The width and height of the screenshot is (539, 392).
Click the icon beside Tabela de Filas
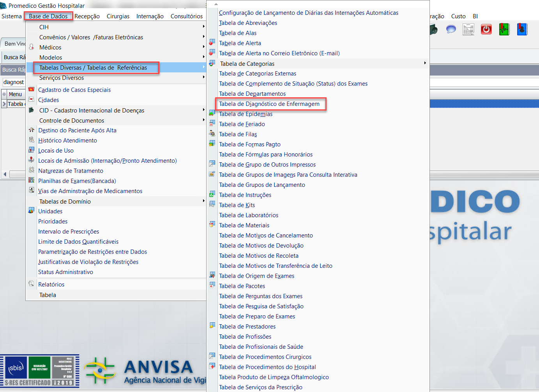212,134
